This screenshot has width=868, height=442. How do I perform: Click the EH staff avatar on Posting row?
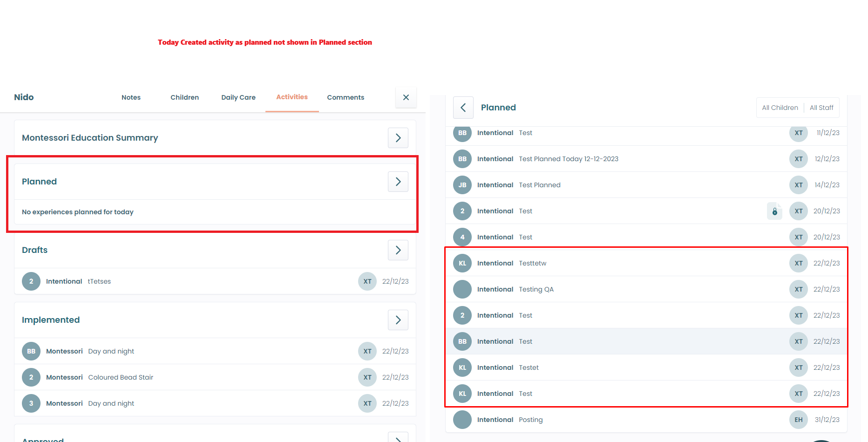(798, 420)
